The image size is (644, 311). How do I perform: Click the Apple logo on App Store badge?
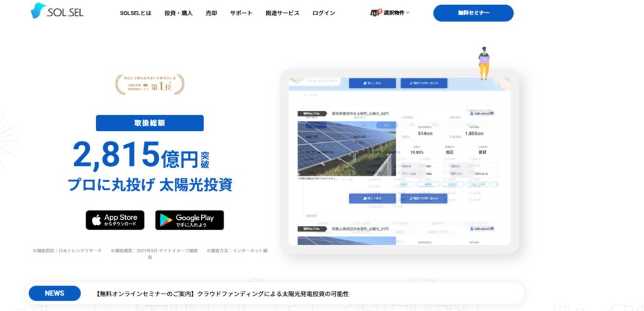96,220
